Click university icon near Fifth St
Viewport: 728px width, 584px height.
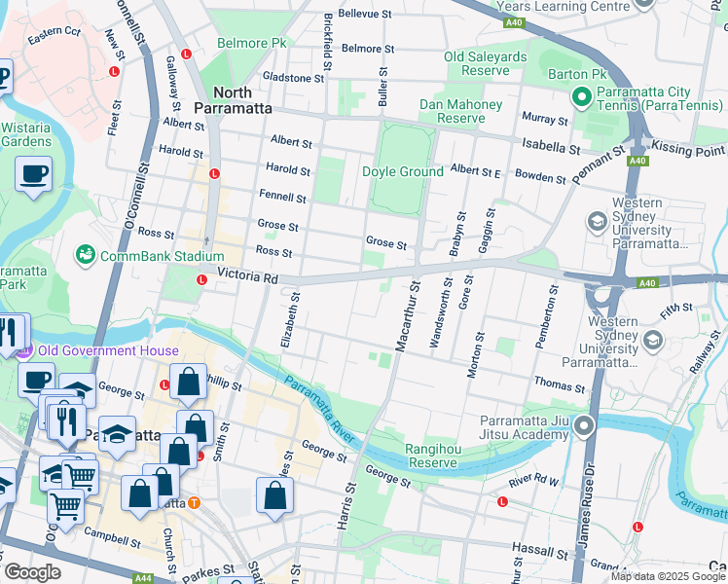click(x=652, y=342)
